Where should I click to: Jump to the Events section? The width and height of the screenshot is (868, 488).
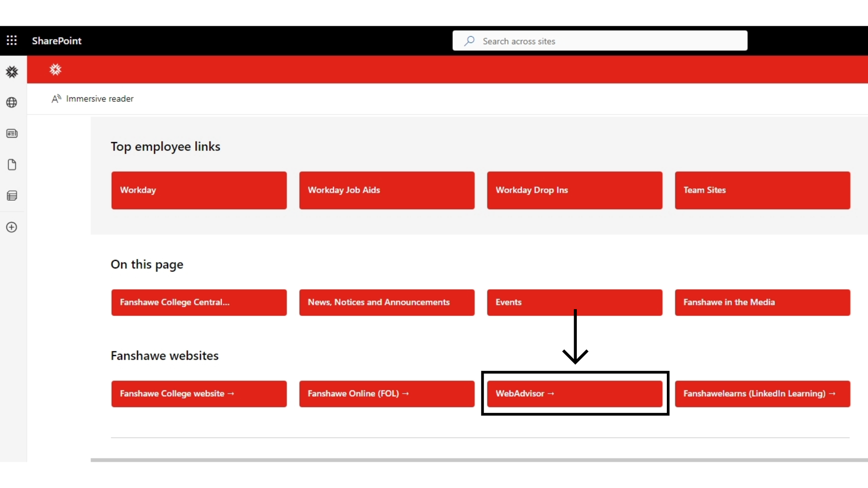(575, 302)
